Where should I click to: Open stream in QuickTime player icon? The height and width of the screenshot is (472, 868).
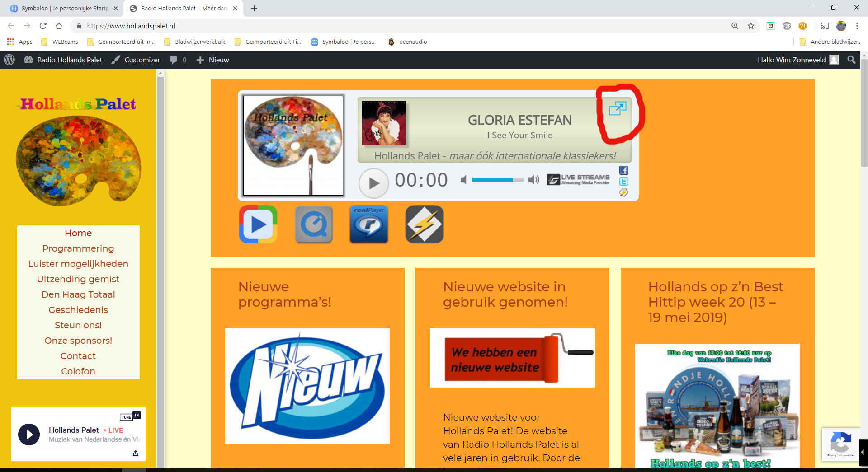(314, 224)
